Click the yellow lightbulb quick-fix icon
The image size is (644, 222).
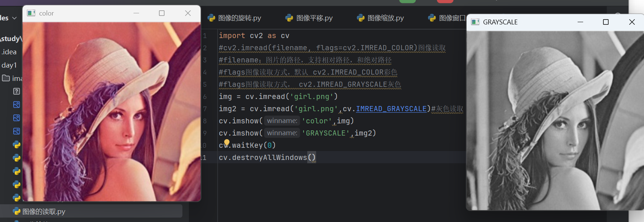click(x=227, y=142)
